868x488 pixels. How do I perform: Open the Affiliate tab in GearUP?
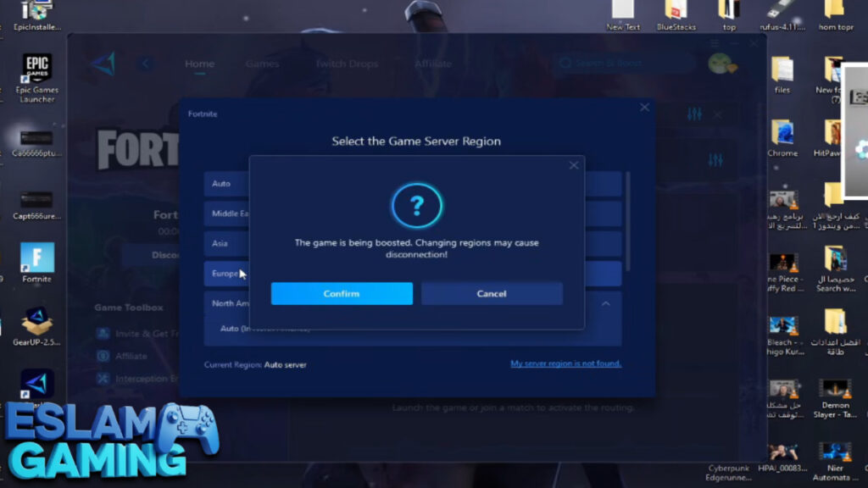click(x=433, y=64)
